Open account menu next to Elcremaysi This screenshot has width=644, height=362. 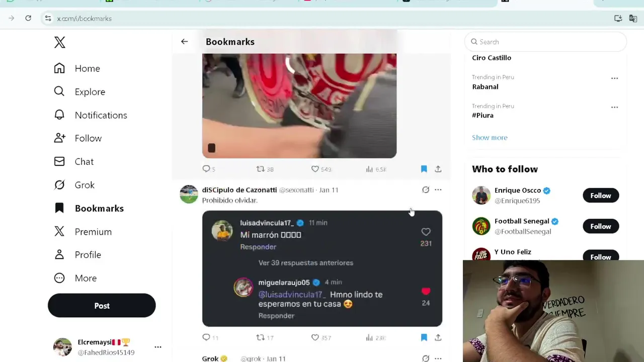[x=158, y=347]
